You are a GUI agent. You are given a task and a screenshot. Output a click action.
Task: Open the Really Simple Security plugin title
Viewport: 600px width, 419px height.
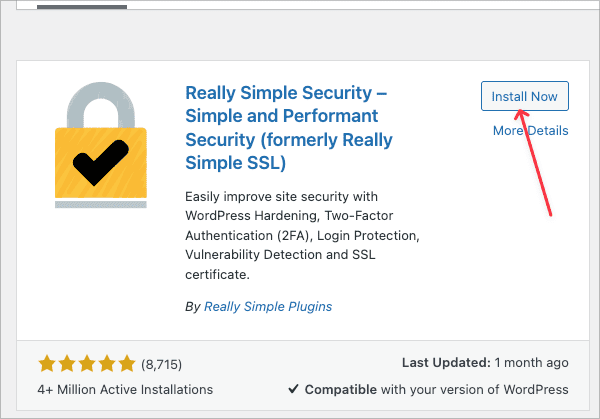(288, 127)
